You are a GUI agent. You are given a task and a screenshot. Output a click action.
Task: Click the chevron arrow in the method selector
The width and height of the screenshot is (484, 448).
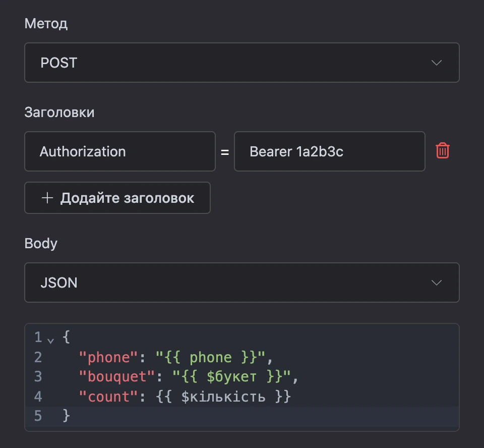[436, 63]
